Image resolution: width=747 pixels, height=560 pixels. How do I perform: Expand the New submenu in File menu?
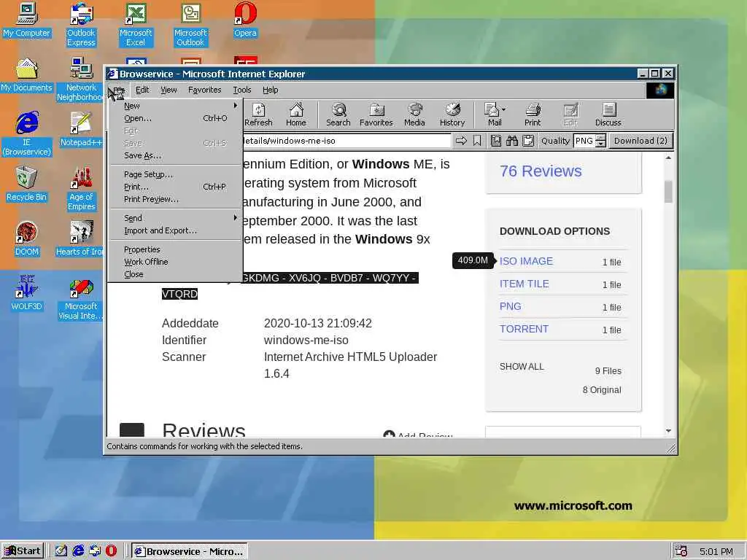coord(177,106)
